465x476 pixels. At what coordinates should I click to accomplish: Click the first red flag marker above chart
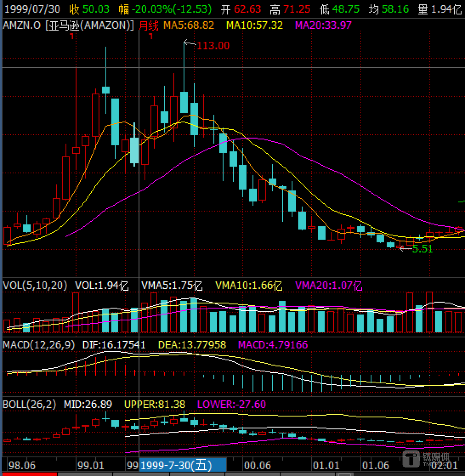click(x=72, y=36)
